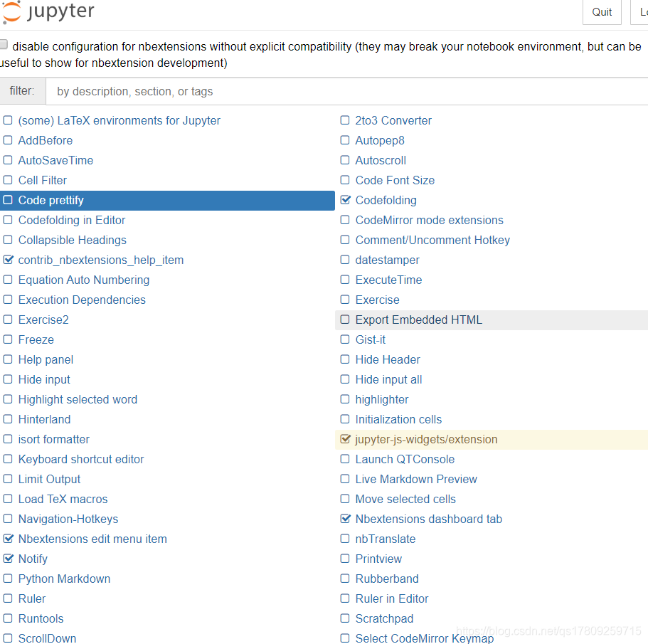Select the Live Markdown Preview extension
Viewport: 648px width, 644px height.
(x=416, y=479)
